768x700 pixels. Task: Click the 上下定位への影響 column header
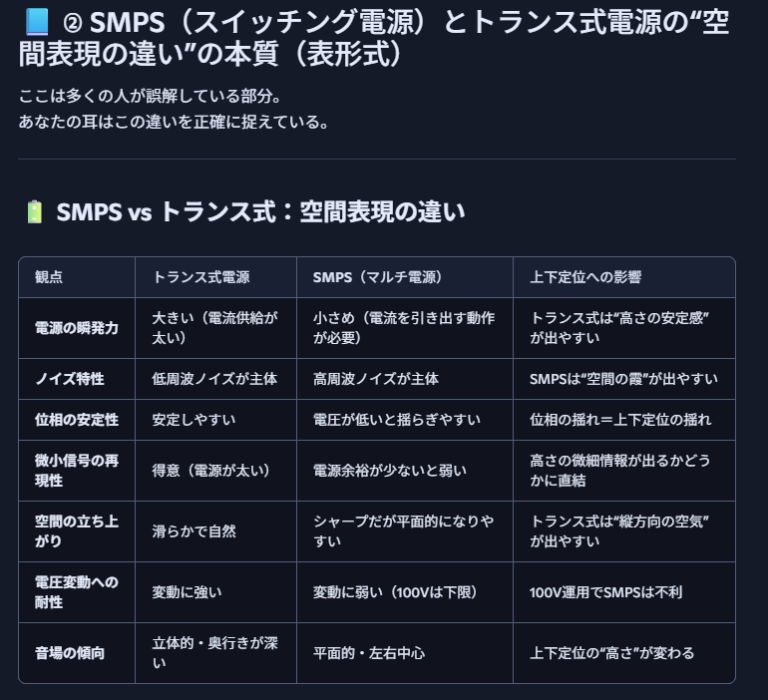tap(585, 277)
